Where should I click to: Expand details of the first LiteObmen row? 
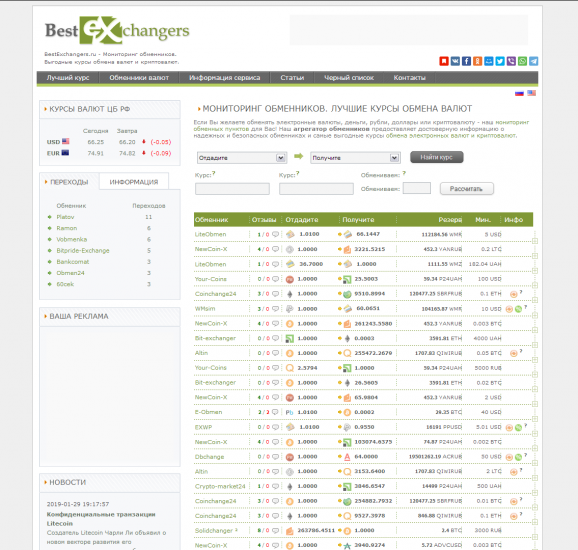[535, 241]
